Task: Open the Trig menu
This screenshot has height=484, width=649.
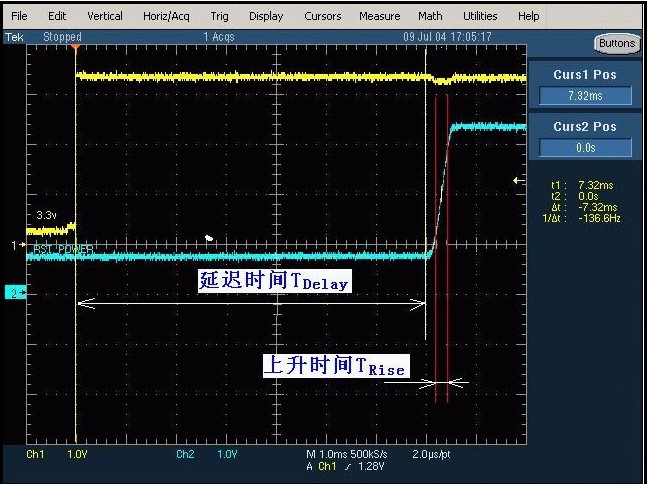Action: point(219,16)
